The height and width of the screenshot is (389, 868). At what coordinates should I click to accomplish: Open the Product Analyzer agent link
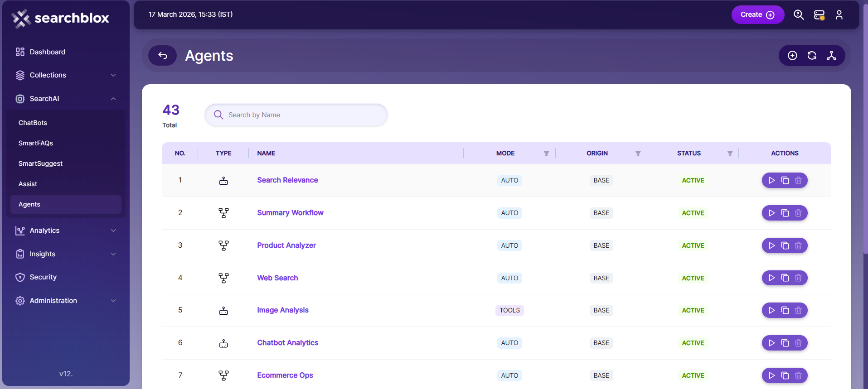(x=286, y=245)
